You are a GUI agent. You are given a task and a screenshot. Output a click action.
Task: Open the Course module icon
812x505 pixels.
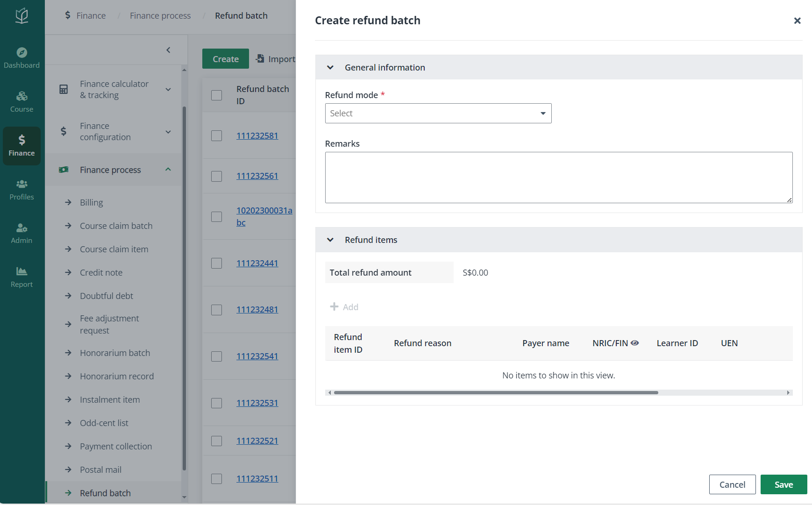21,96
